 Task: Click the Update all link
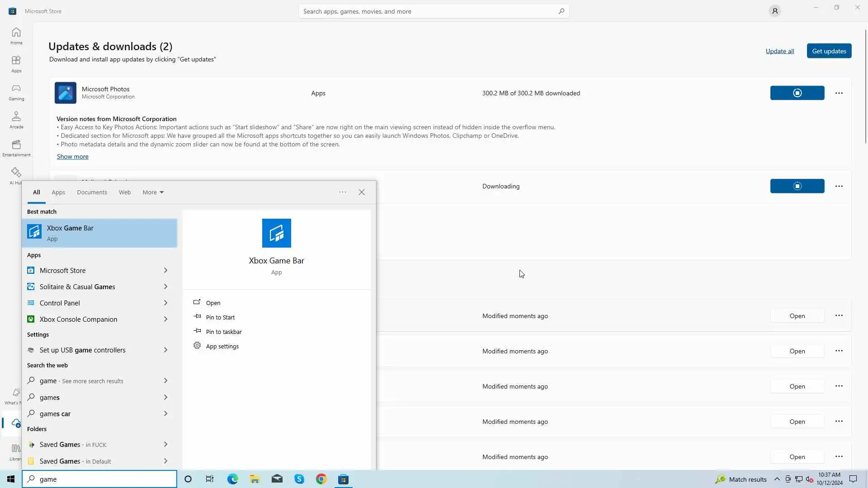click(779, 51)
